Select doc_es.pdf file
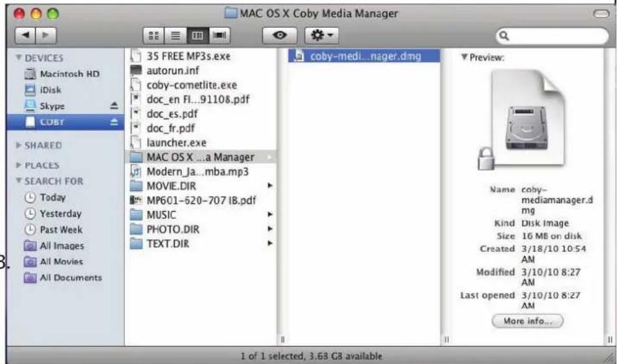Viewport: 618px width, 364px height. (201, 114)
